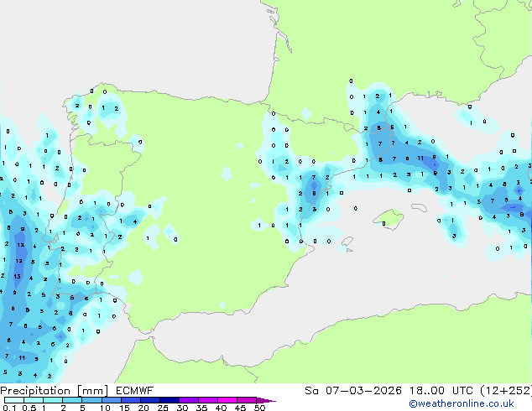Select the 25–30 mm dark navy legend swatch
Viewport: 532px width, 411px height.
[170, 400]
